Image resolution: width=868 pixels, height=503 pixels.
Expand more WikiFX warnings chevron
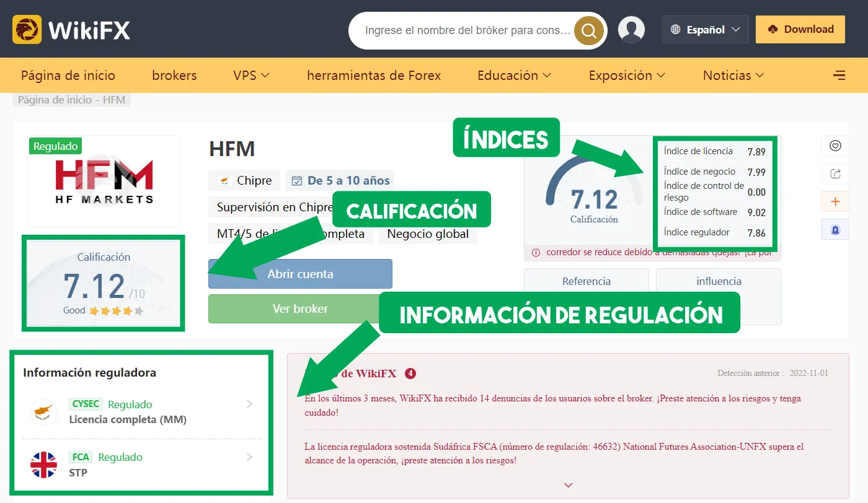568,485
